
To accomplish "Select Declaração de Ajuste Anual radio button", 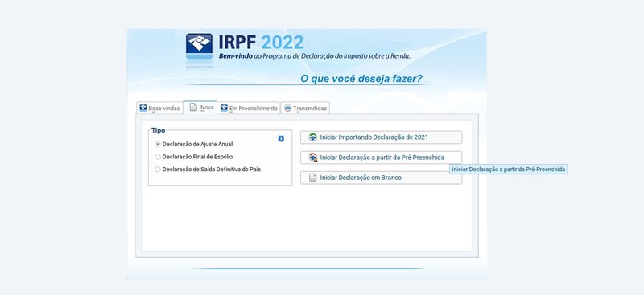I will click(158, 145).
